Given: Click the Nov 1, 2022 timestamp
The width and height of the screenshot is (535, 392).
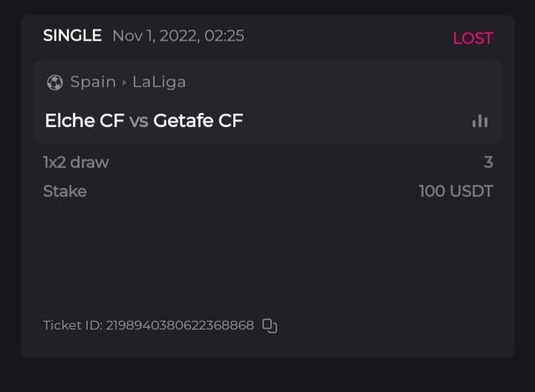Looking at the screenshot, I should [178, 36].
